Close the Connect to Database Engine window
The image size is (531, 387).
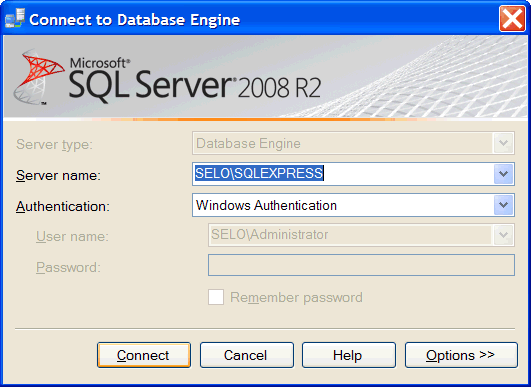512,19
